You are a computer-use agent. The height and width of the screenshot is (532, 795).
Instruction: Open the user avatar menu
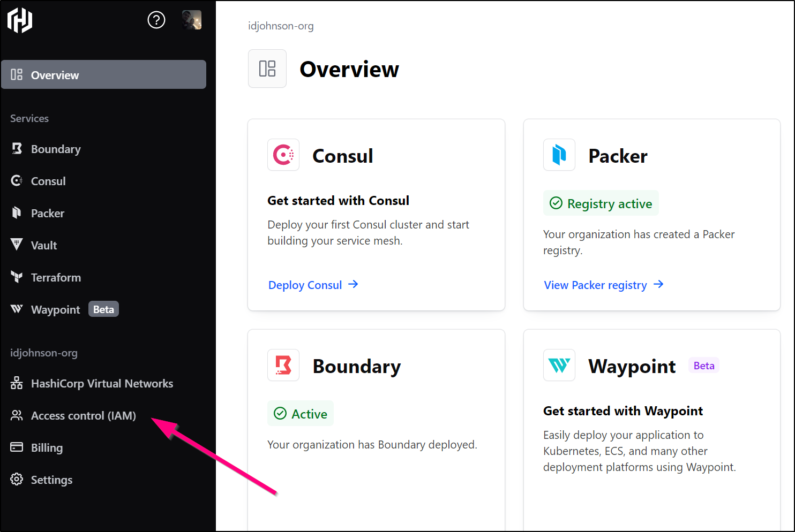[x=192, y=20]
